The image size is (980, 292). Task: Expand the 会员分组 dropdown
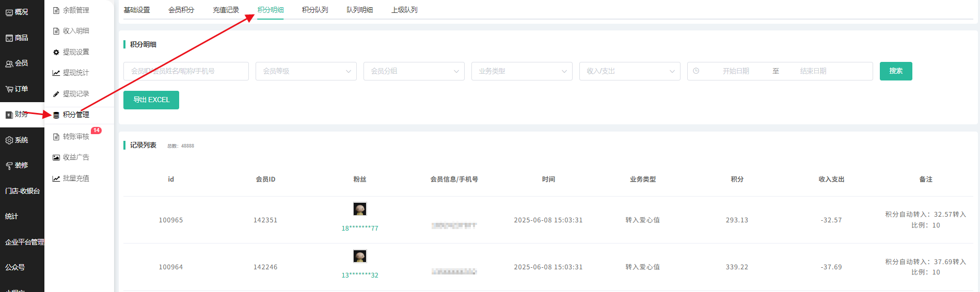coord(414,71)
